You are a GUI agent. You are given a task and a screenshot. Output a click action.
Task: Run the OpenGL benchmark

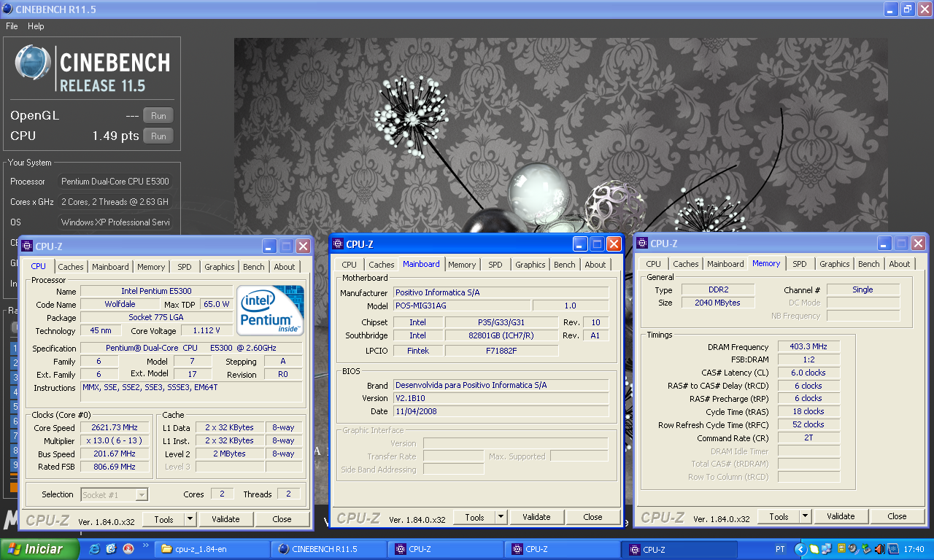[x=158, y=115]
